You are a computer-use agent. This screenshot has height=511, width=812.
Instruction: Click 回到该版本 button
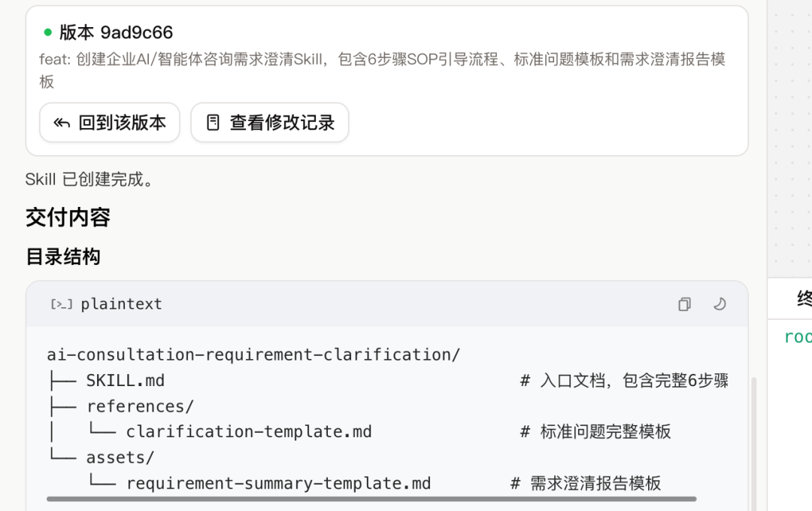click(110, 123)
